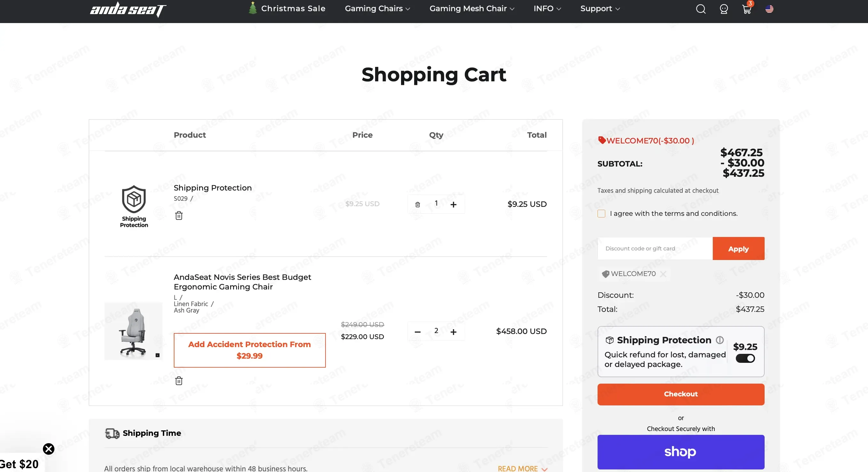
Task: Click the discount code input field
Action: point(655,248)
